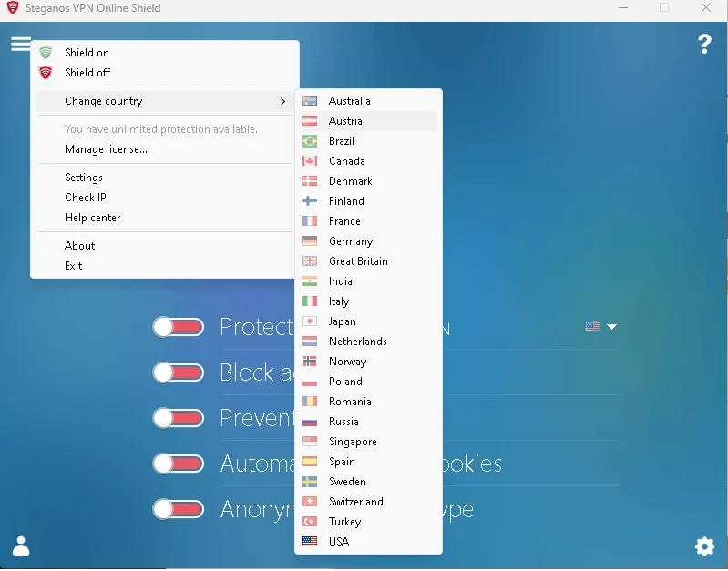Open the US flag country dropdown arrow
The width and height of the screenshot is (728, 571).
click(612, 327)
